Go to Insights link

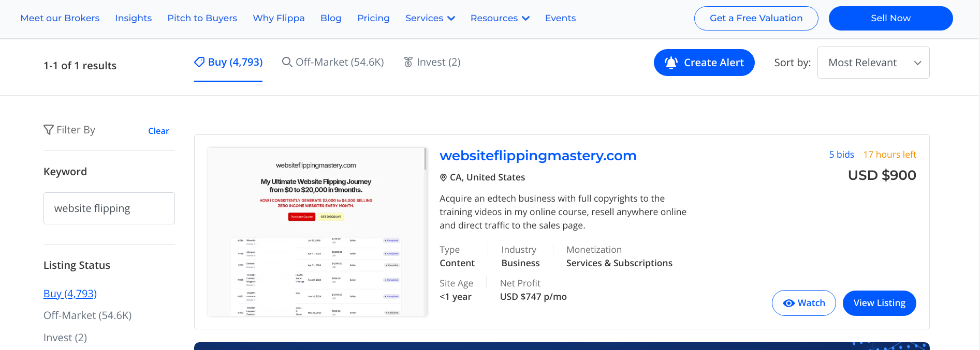[134, 18]
